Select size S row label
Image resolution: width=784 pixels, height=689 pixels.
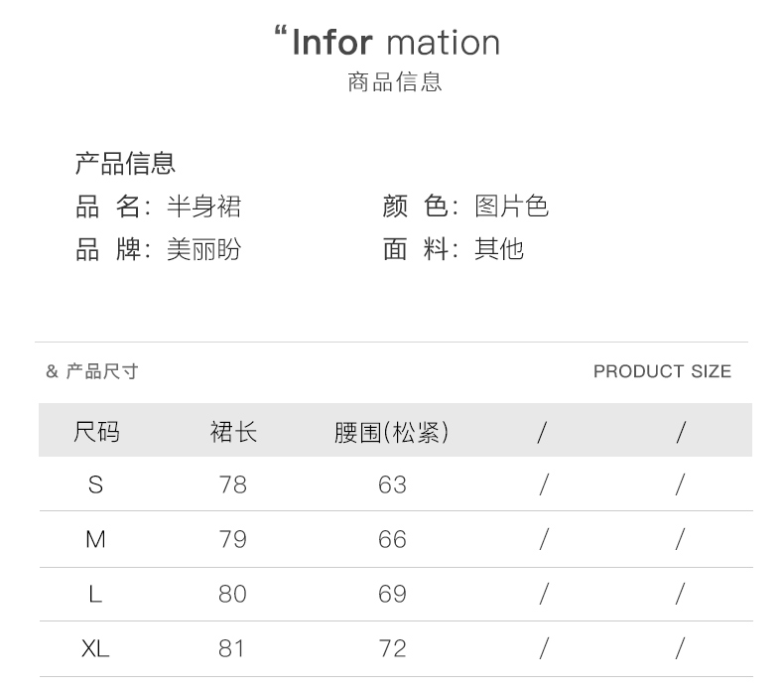coord(95,484)
